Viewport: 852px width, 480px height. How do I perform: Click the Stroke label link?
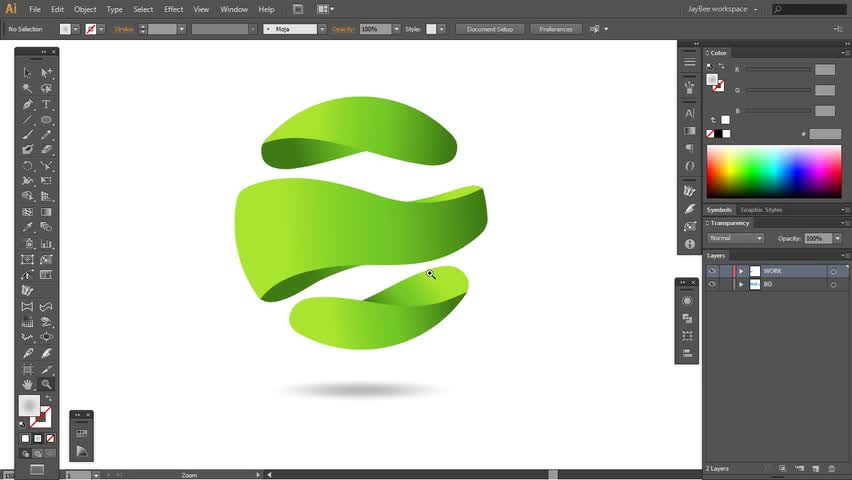point(123,29)
